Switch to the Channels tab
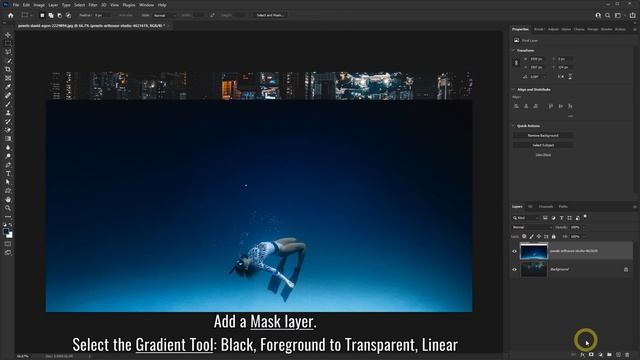 coord(546,207)
